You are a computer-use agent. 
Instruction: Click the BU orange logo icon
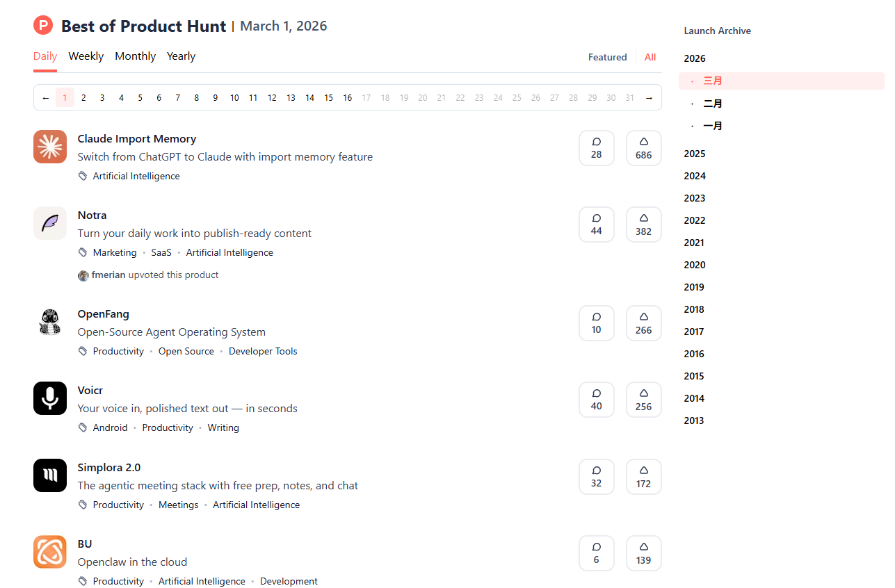[x=50, y=552]
